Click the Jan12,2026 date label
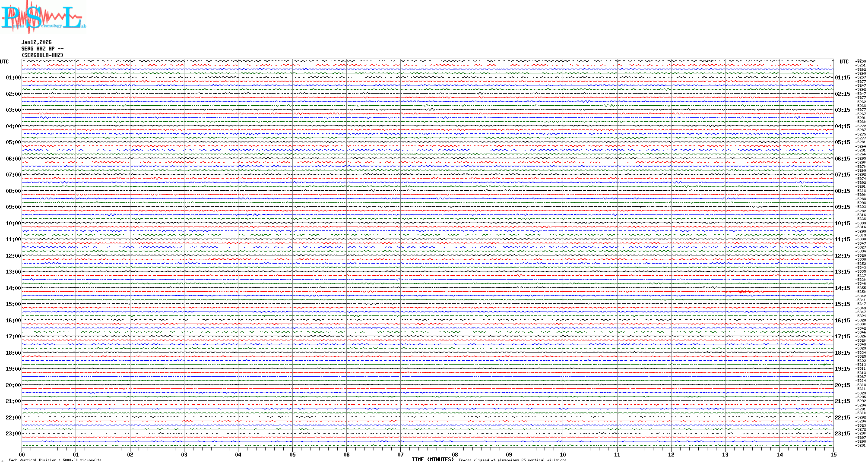The height and width of the screenshot is (466, 868). [36, 42]
